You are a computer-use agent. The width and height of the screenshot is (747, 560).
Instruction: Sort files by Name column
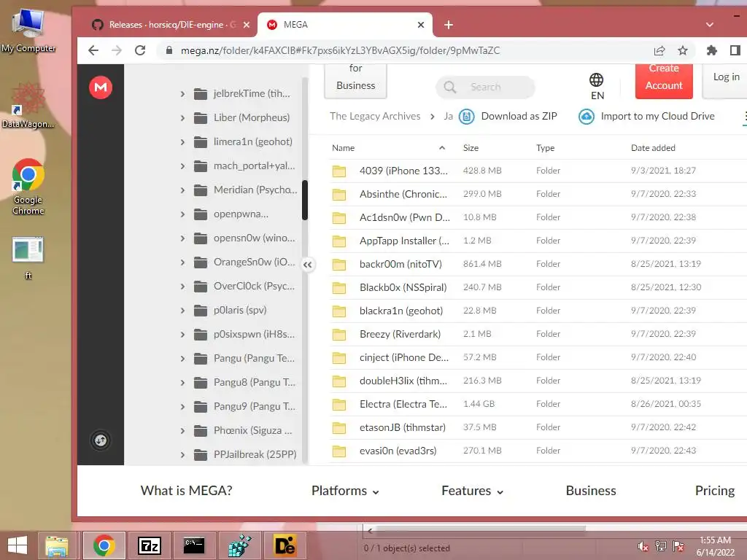click(343, 147)
